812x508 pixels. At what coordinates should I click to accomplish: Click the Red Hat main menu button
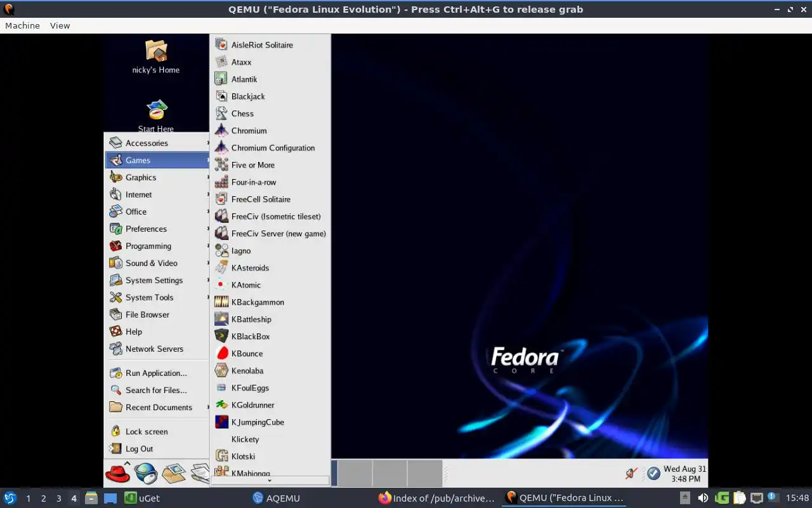118,473
